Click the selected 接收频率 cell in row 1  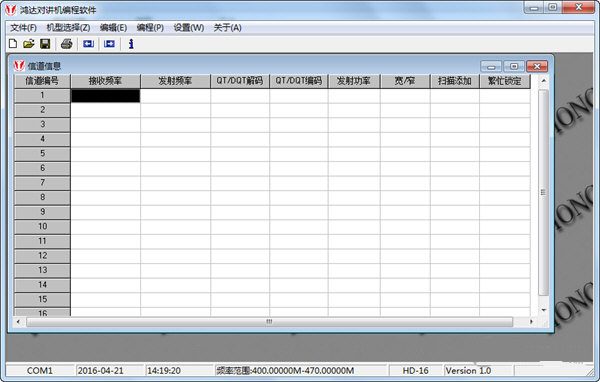(106, 95)
